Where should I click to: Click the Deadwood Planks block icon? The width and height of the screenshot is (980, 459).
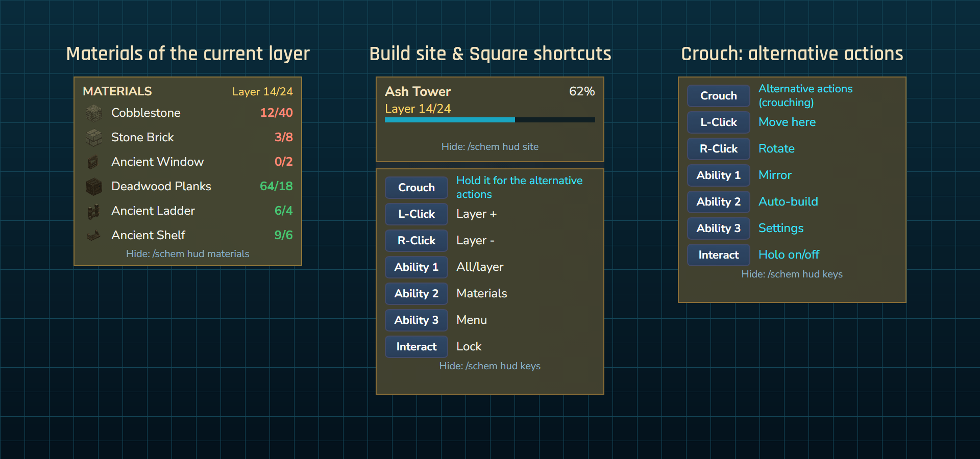94,186
